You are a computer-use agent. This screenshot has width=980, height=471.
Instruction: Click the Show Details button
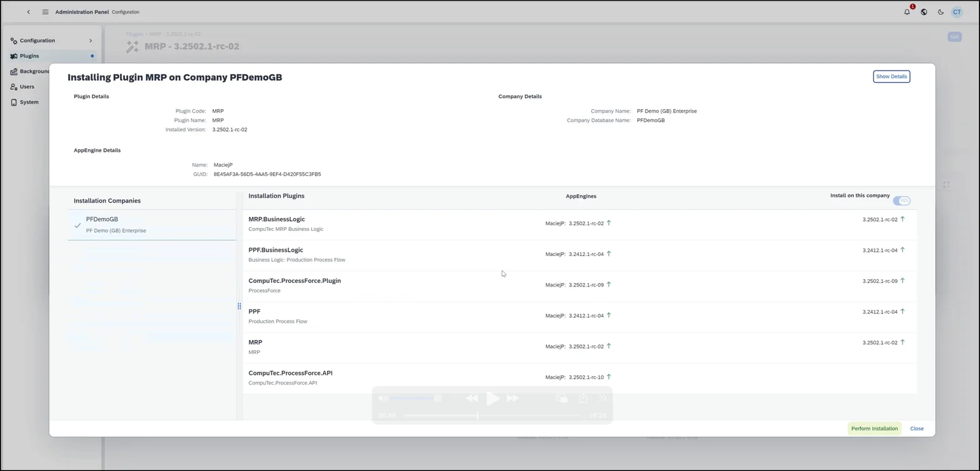891,77
